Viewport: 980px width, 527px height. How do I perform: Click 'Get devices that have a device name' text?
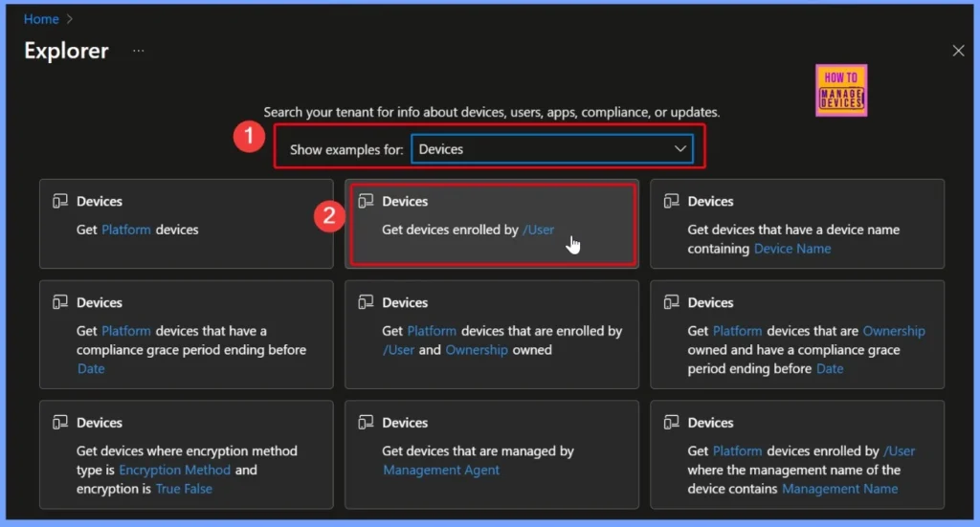(793, 230)
